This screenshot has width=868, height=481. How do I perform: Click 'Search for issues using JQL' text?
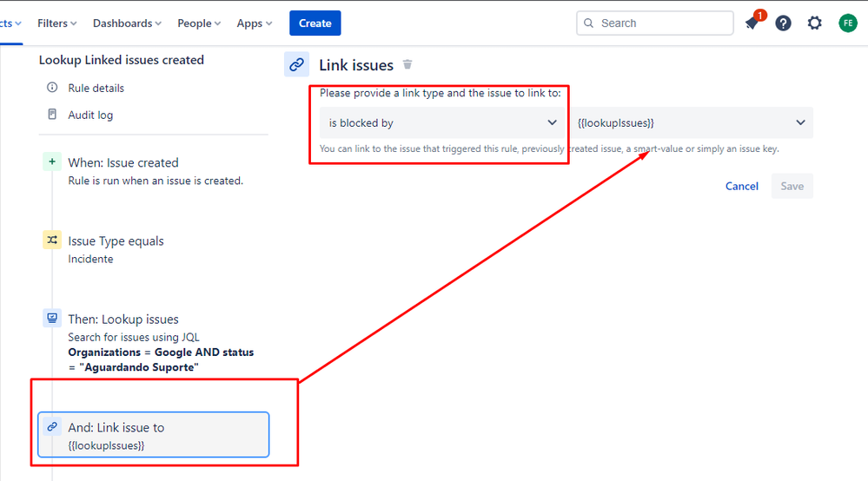point(134,337)
